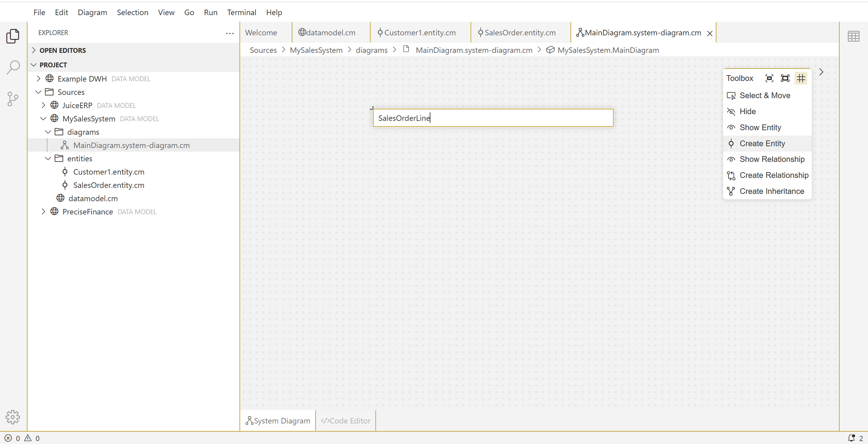
Task: Click the fit to screen icon in Toolbox
Action: (x=785, y=78)
